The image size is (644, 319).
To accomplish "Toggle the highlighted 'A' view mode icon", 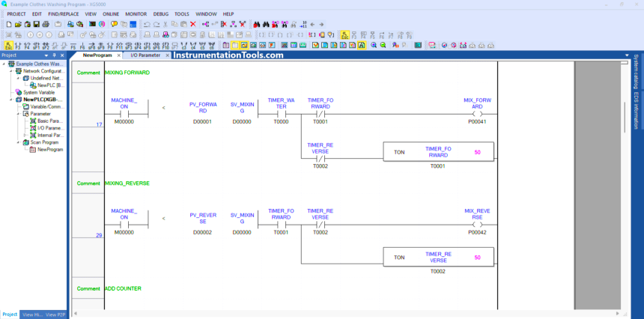I will [x=362, y=45].
